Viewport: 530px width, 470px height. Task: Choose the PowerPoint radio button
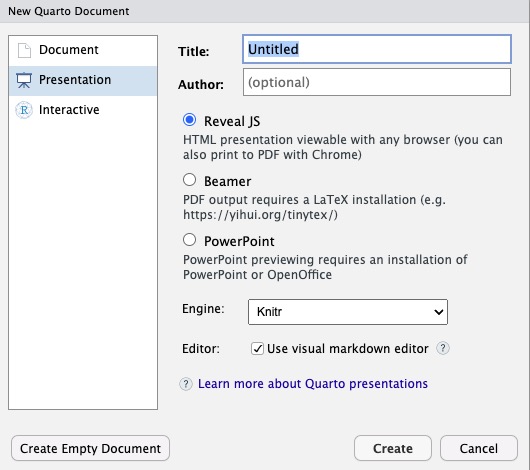tap(189, 240)
